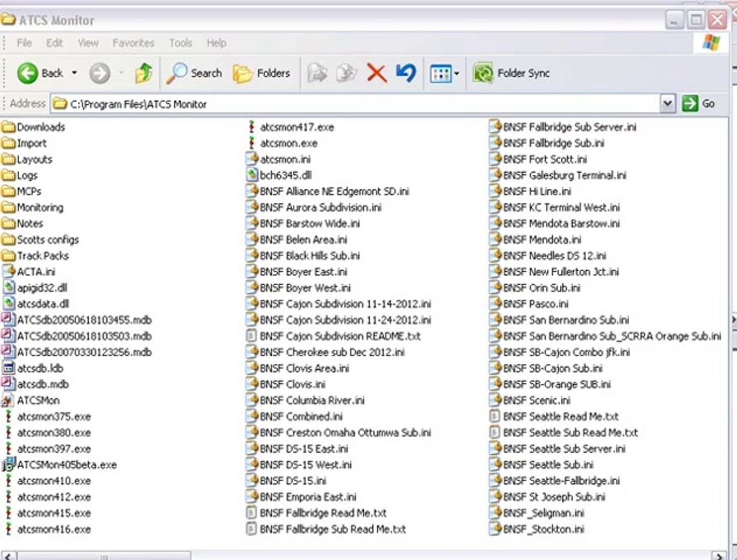Select BNSF Cajon Subdivision 11-24-2012.ini
The image size is (737, 560).
click(338, 320)
